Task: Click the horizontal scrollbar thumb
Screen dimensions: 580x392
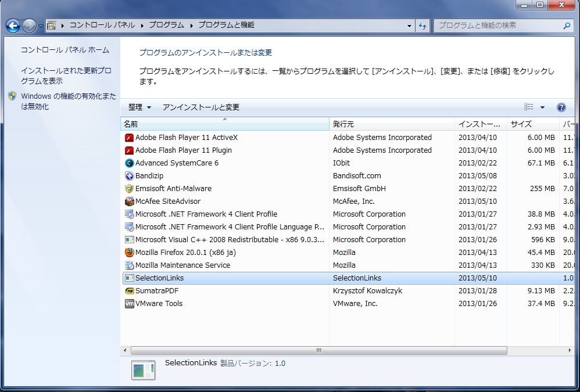Action: click(x=319, y=350)
